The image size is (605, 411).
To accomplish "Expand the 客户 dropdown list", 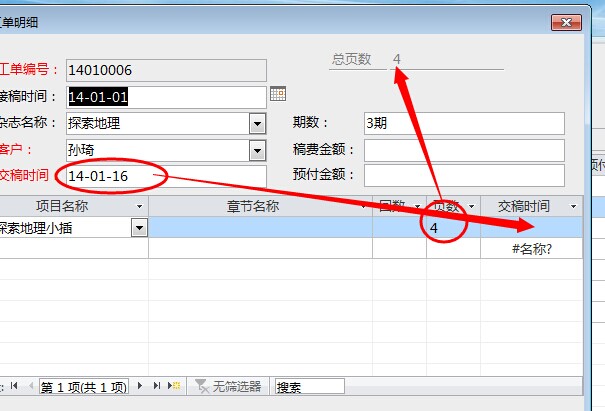I will pos(257,150).
